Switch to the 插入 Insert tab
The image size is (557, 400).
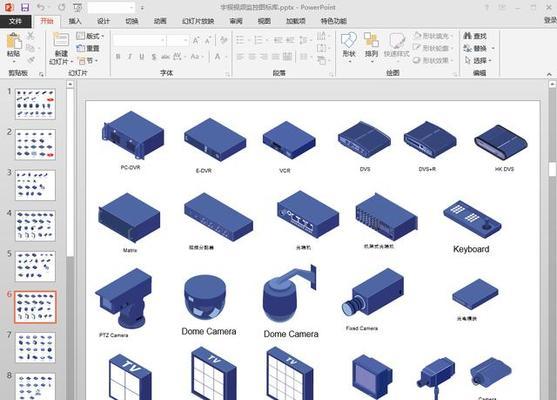coord(75,21)
